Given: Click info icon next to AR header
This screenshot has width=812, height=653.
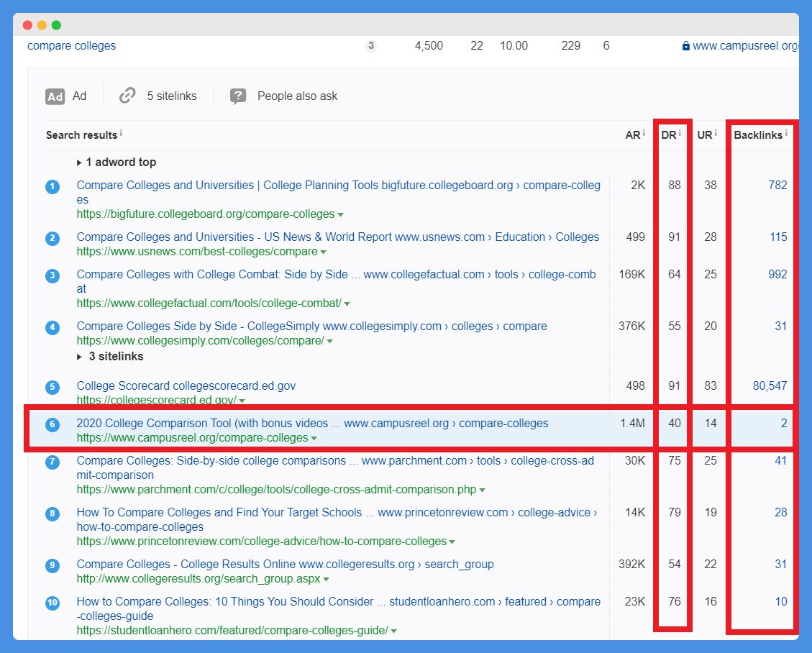Looking at the screenshot, I should [644, 133].
